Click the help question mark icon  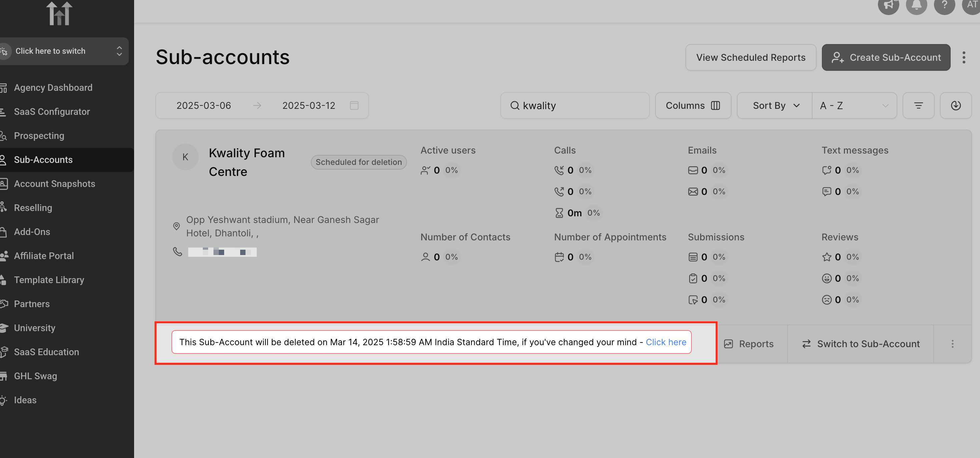944,5
